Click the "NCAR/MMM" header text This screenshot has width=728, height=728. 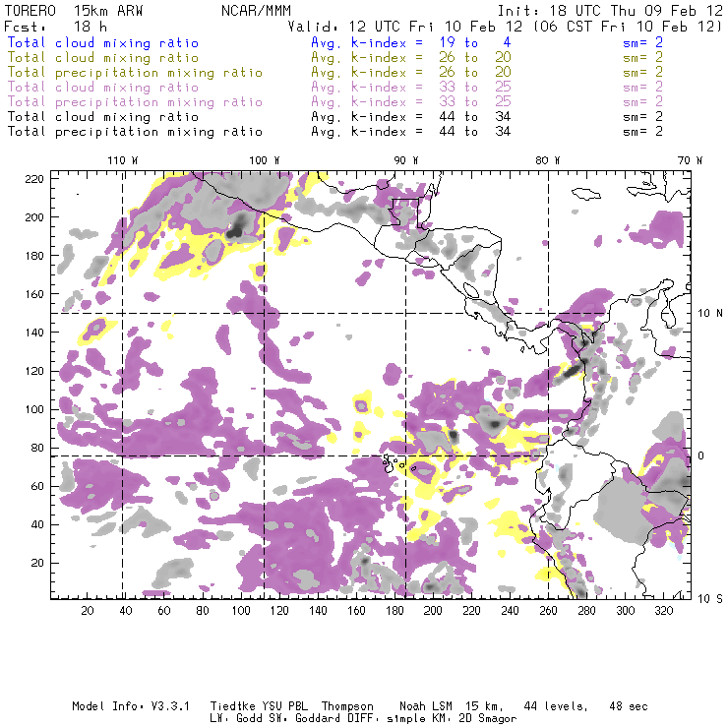[257, 11]
